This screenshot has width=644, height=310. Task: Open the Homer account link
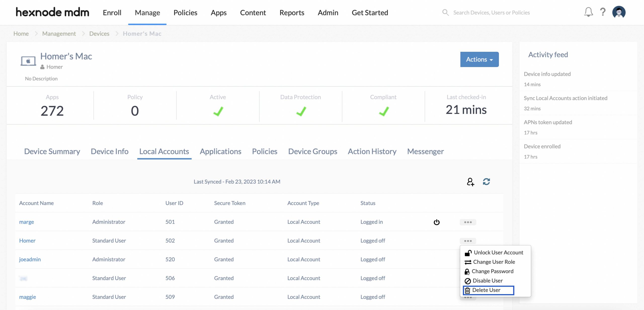click(27, 241)
